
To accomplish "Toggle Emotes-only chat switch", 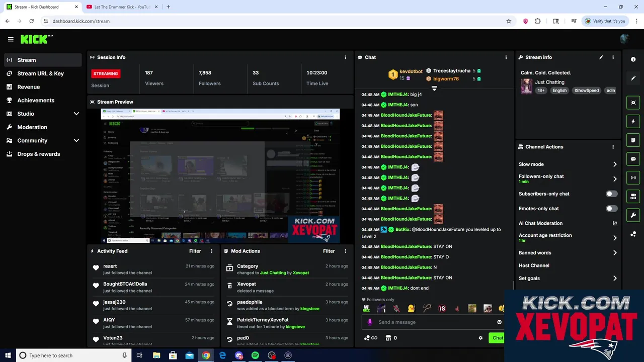I will coord(611,208).
